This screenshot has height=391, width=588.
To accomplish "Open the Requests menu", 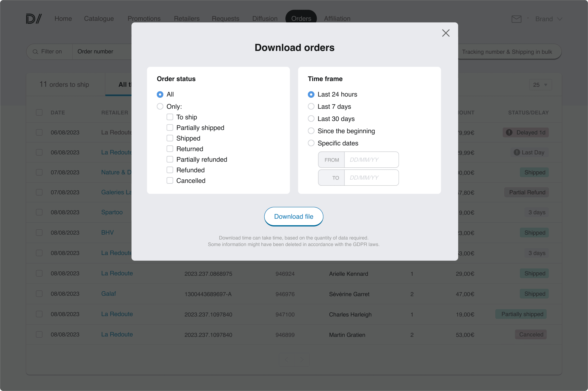I will click(x=225, y=19).
